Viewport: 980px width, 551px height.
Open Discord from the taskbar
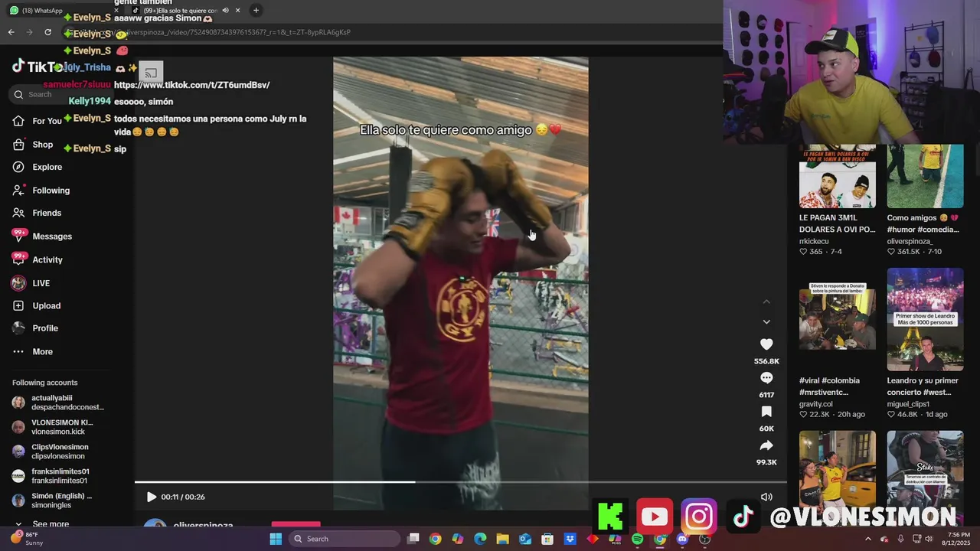[x=682, y=539]
